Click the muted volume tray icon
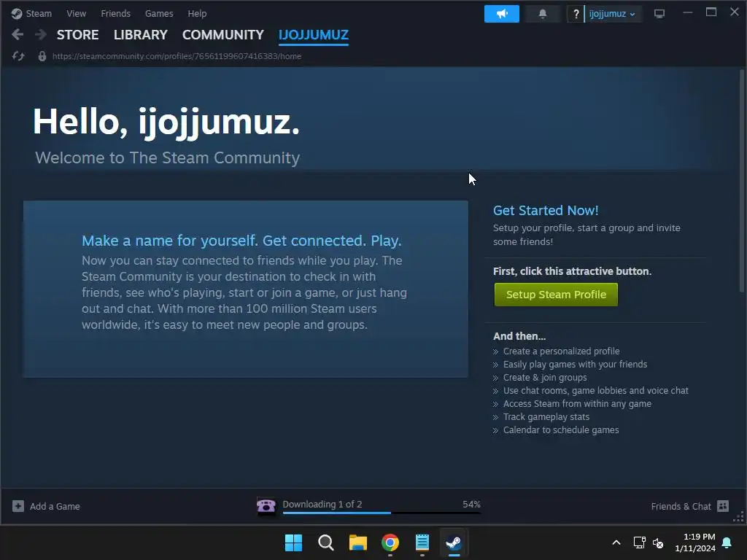Image resolution: width=747 pixels, height=560 pixels. tap(658, 542)
